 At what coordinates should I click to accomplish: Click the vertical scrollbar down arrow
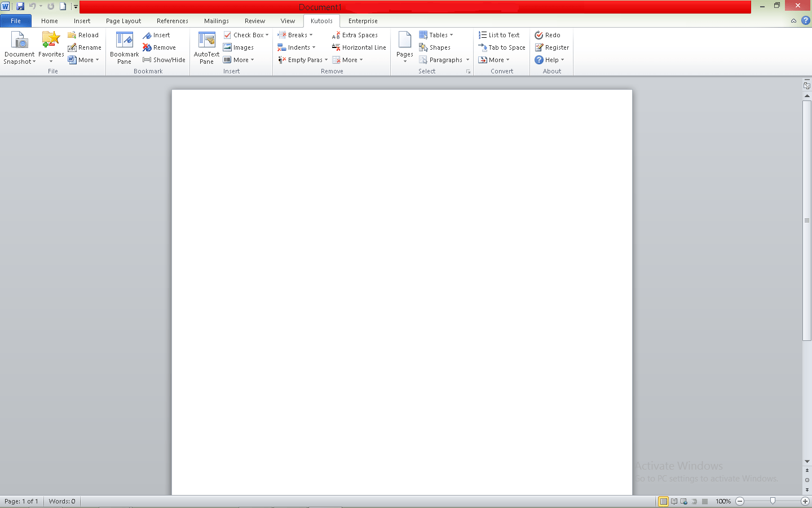(x=807, y=462)
